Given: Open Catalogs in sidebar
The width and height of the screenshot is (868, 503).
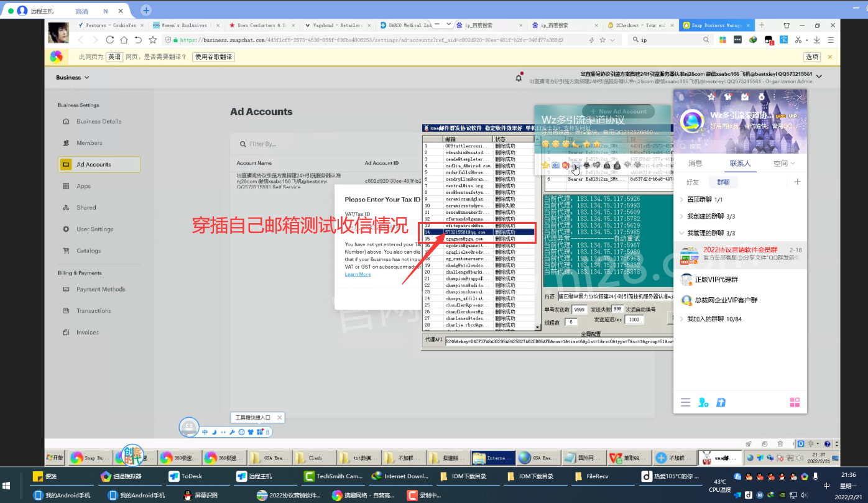Looking at the screenshot, I should tap(88, 251).
